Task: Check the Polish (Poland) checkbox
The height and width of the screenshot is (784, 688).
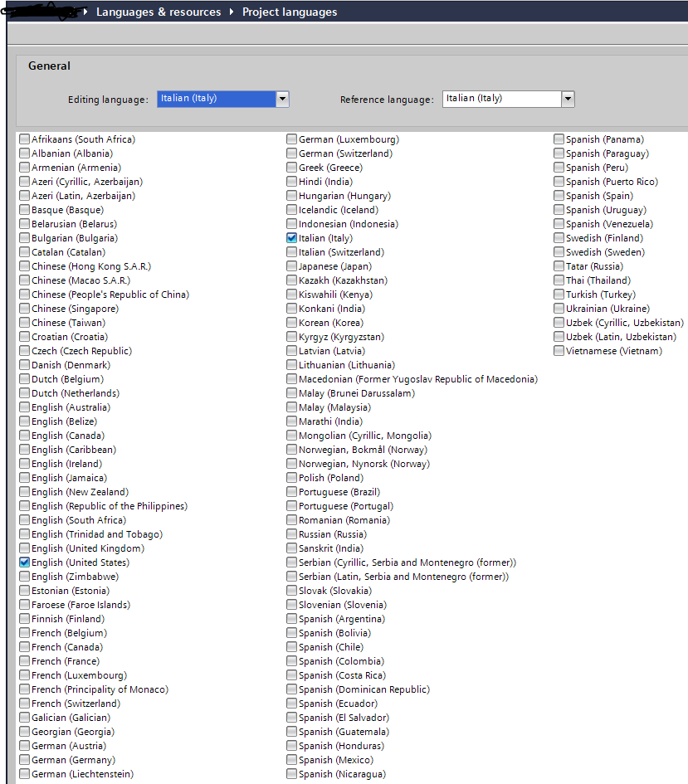Action: coord(291,478)
